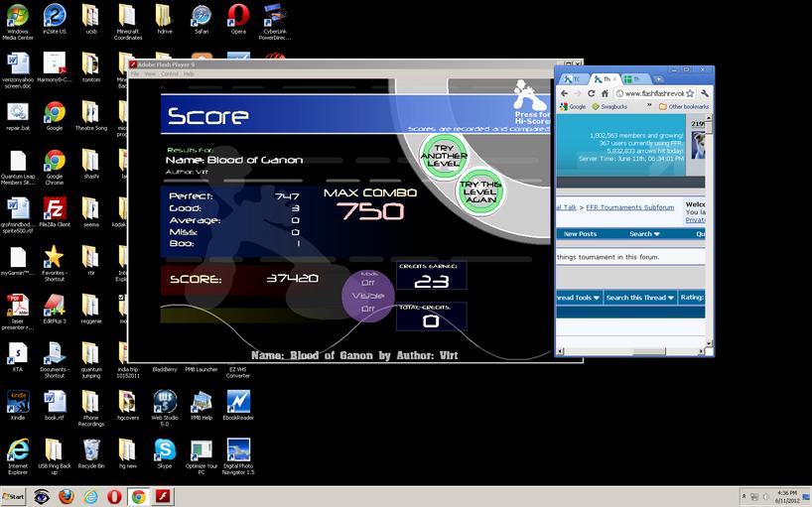Image resolution: width=812 pixels, height=507 pixels.
Task: Expand the Thread Tools dropdown
Action: pyautogui.click(x=579, y=298)
